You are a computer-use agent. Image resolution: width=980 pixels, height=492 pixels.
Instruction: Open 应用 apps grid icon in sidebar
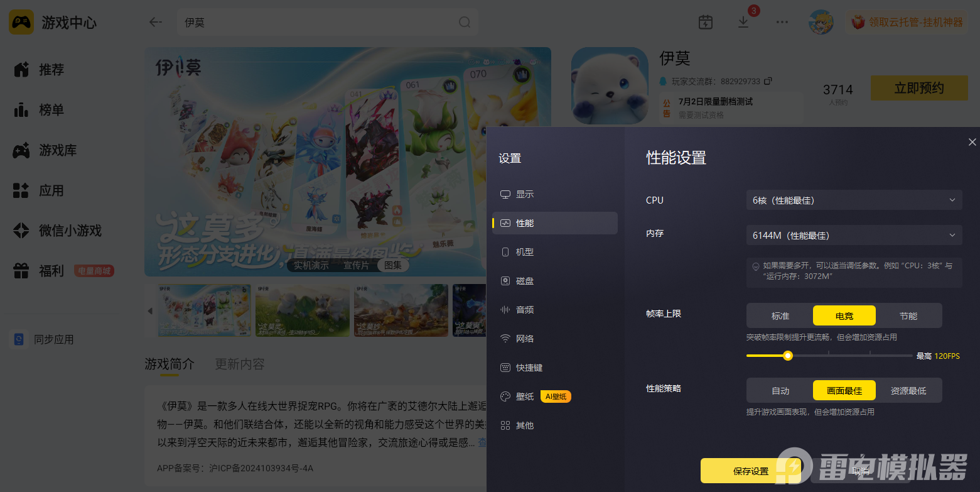(21, 191)
